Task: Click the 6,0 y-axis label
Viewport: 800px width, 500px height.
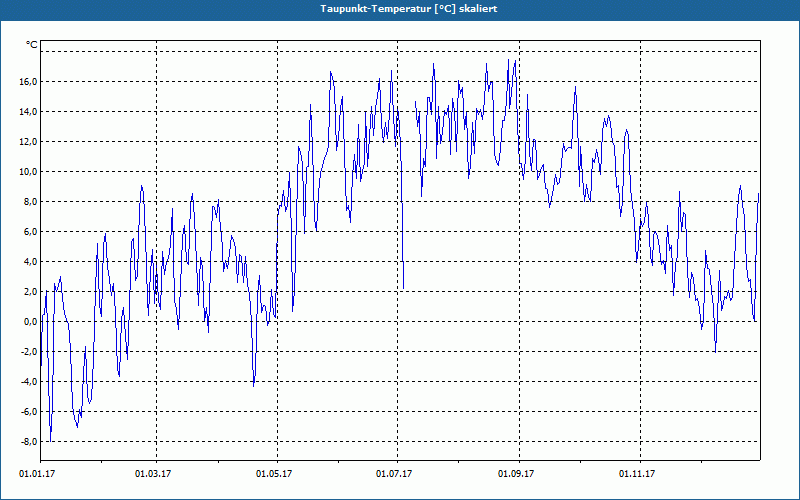Action: coord(30,232)
